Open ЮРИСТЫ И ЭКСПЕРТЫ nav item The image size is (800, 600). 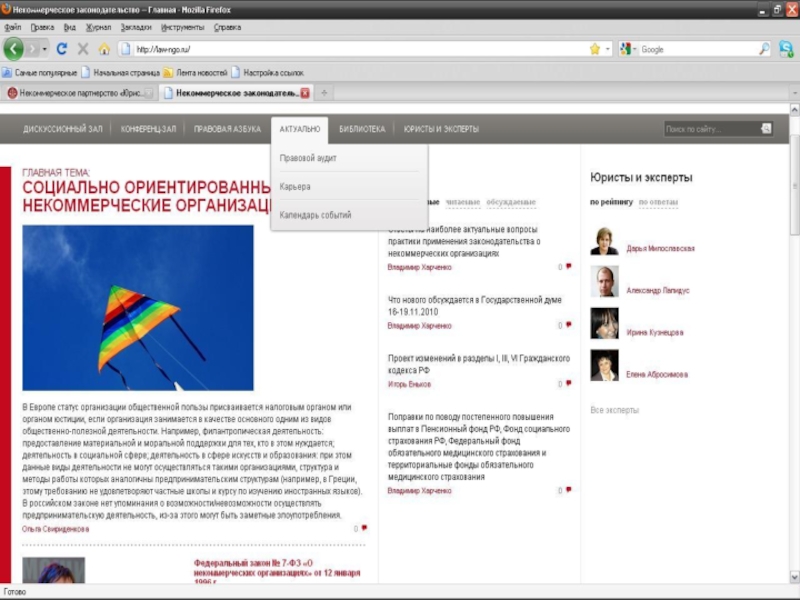(441, 129)
